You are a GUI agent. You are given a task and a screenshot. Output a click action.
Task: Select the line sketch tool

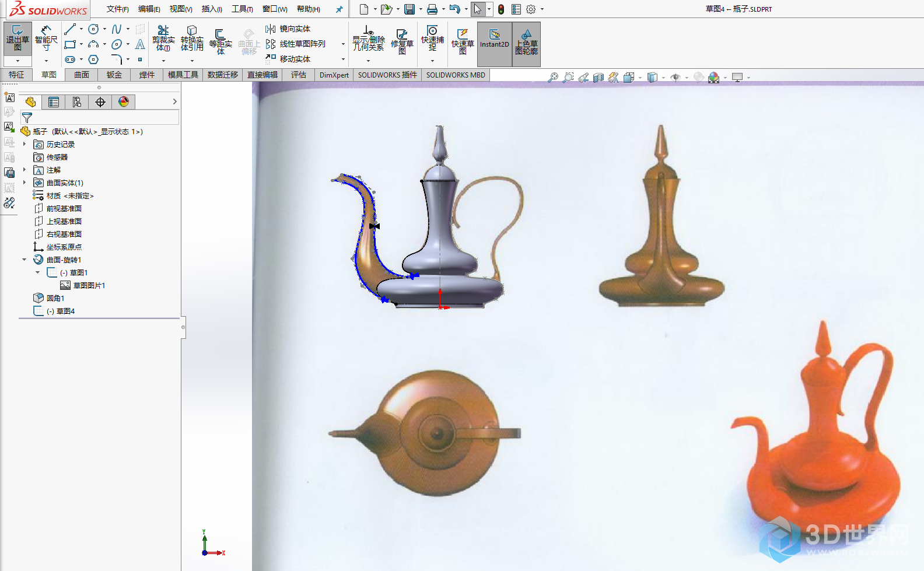pos(70,29)
